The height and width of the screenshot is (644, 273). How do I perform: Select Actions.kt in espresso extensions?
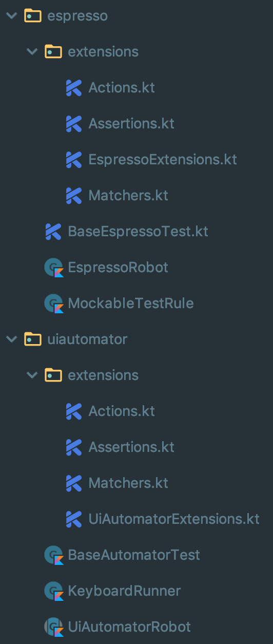pyautogui.click(x=122, y=88)
